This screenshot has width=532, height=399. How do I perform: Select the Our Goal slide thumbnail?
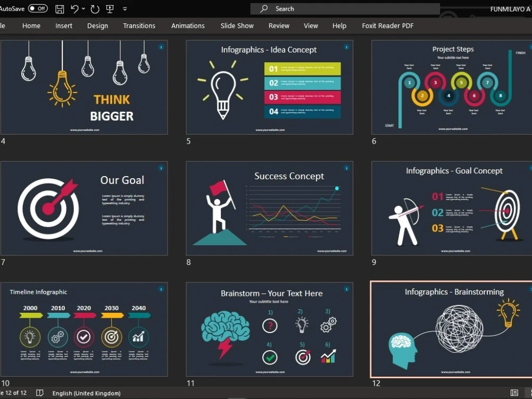coord(84,209)
